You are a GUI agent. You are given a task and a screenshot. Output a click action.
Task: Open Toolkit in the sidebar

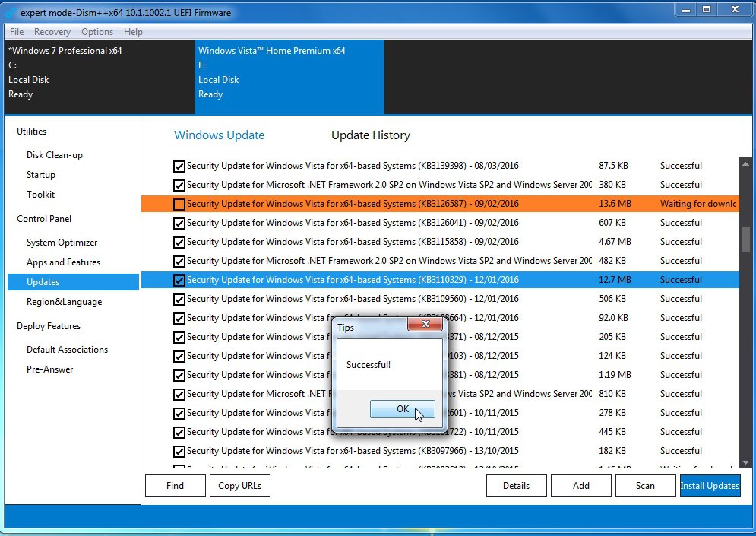tap(40, 195)
